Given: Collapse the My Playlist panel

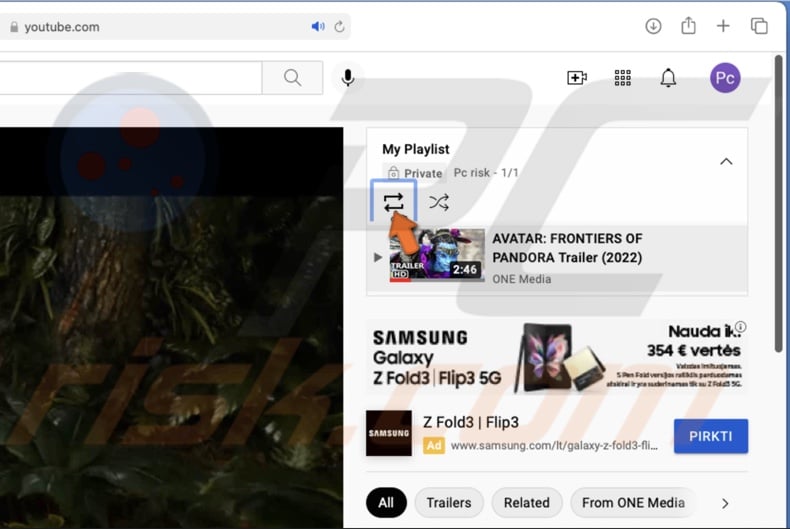Looking at the screenshot, I should point(726,162).
